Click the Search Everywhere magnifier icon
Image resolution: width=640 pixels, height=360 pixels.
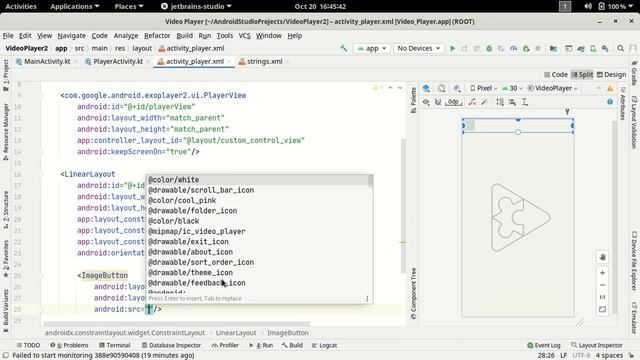pos(620,48)
